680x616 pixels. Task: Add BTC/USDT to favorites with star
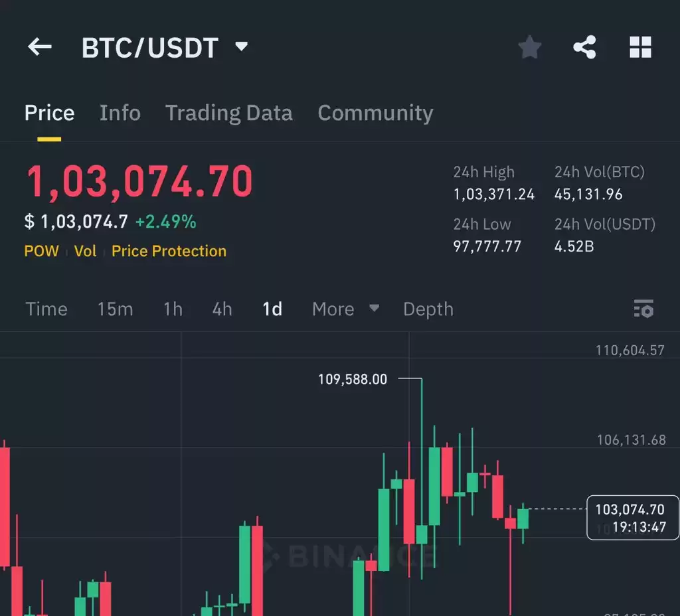(x=529, y=47)
